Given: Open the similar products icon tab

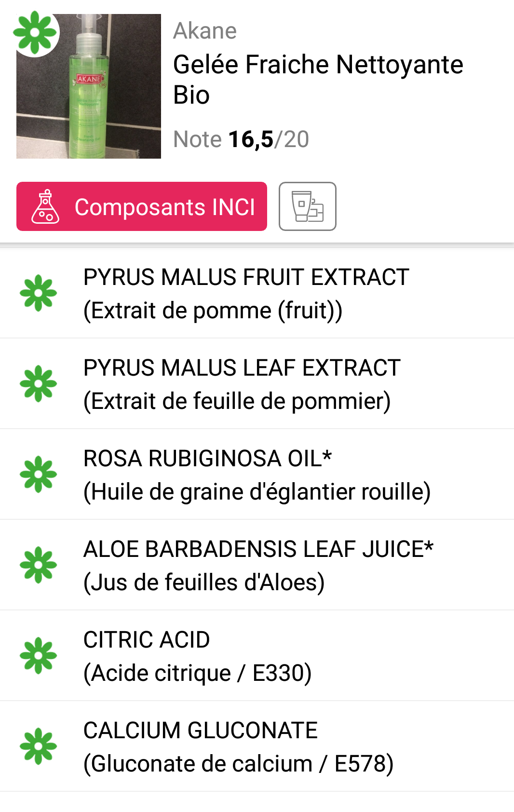Looking at the screenshot, I should point(307,206).
